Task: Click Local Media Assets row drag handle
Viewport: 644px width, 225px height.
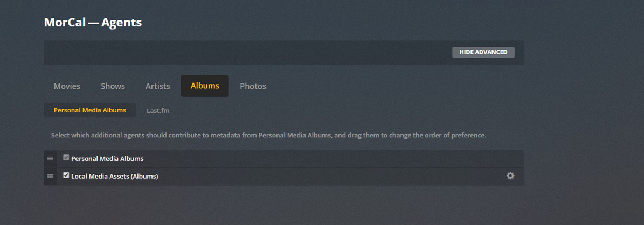Action: 50,176
